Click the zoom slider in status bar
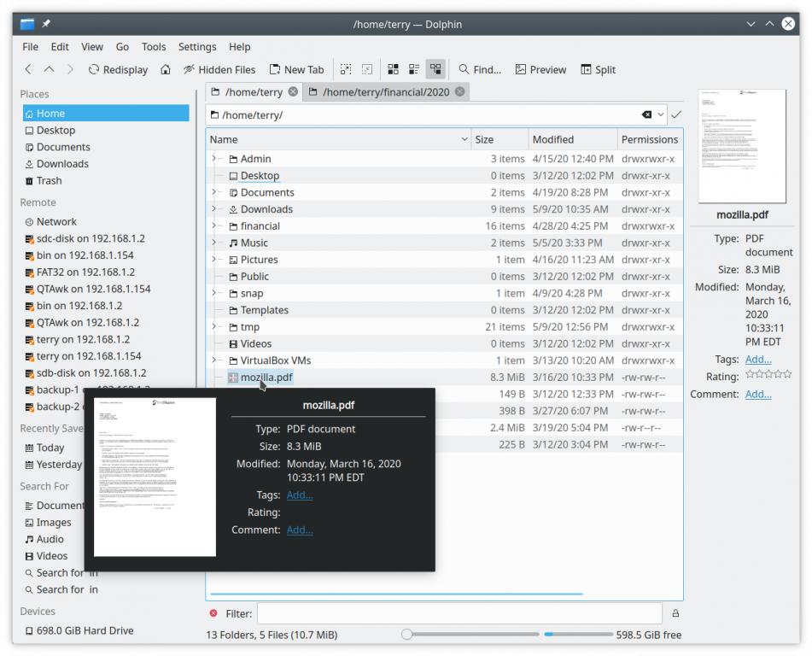Screen dimensions: 812x656 pos(472,635)
